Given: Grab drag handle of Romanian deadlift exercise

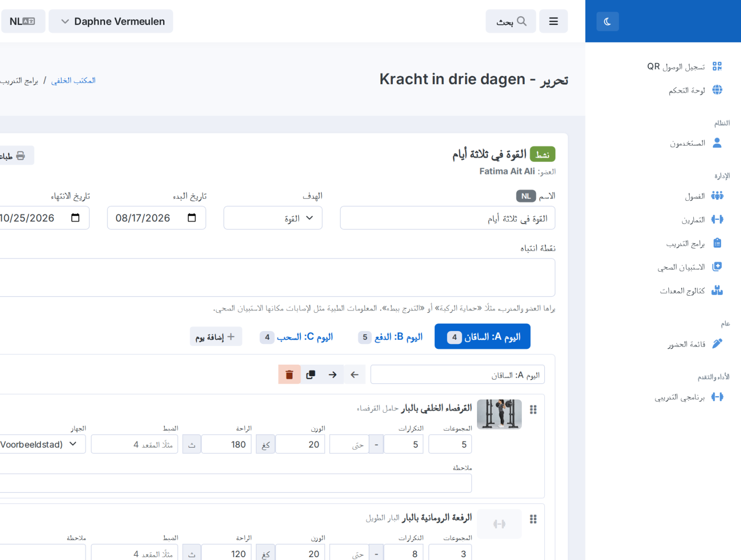Looking at the screenshot, I should (533, 519).
